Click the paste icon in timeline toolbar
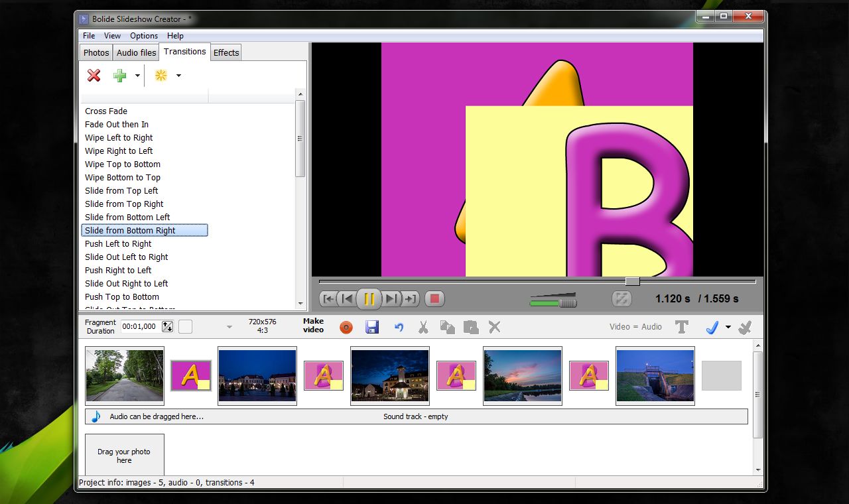The image size is (849, 504). 471,327
